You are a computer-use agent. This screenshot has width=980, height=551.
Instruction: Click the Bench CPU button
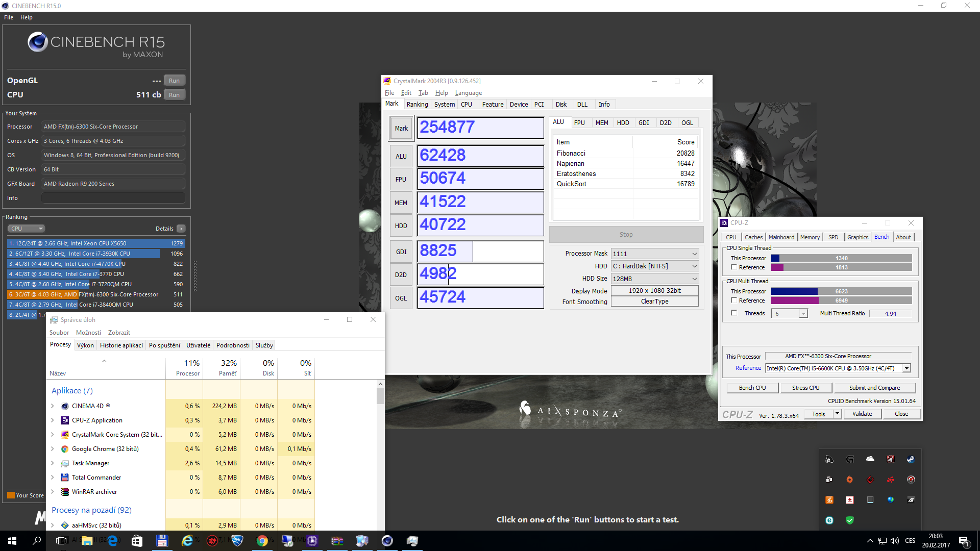click(x=752, y=388)
